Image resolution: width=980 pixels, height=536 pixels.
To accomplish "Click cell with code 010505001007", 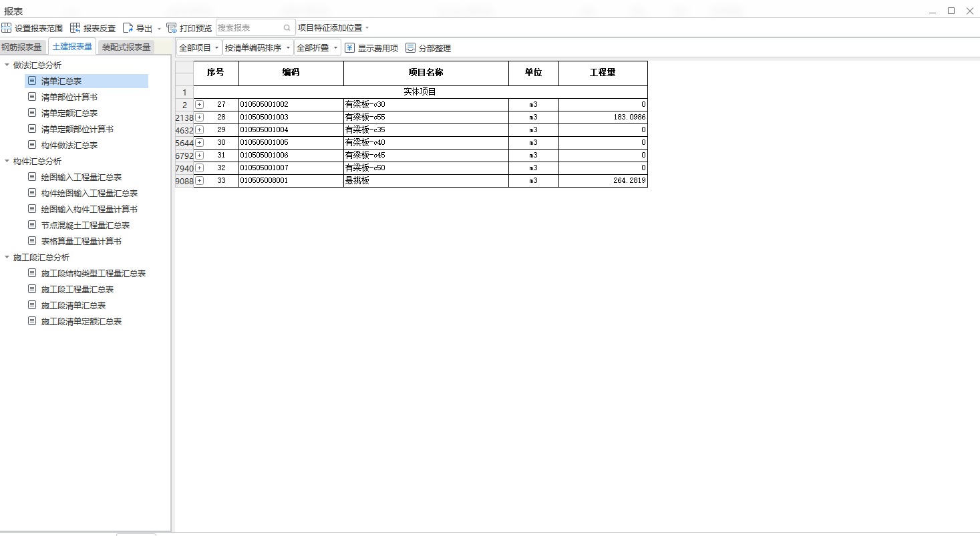I will 291,168.
